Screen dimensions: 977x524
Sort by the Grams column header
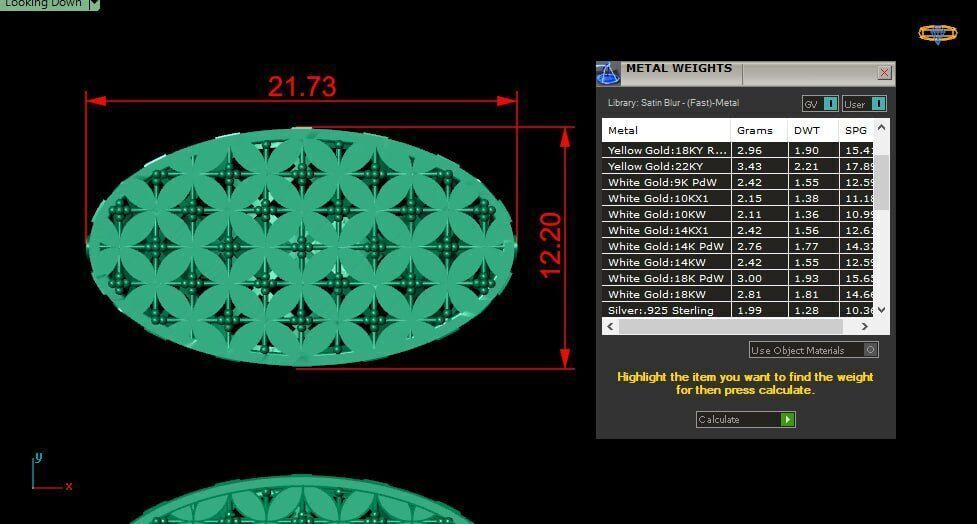point(759,130)
